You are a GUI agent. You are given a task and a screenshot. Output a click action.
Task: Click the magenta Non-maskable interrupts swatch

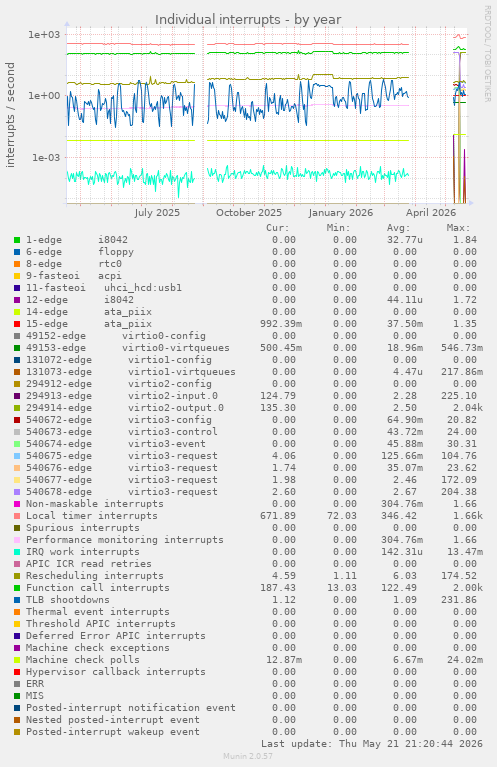[17, 504]
